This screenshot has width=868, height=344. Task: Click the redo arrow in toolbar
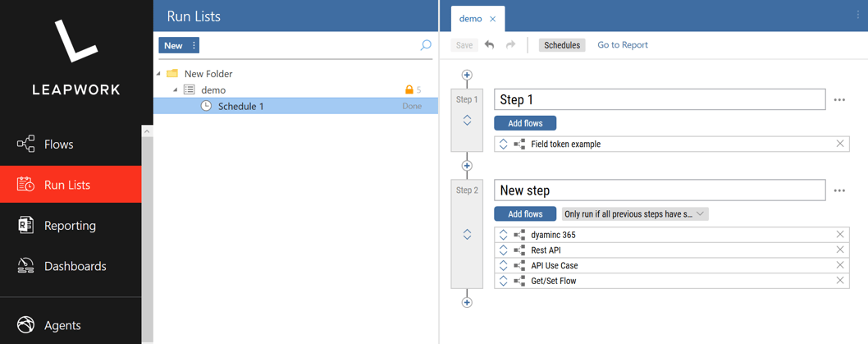tap(510, 45)
